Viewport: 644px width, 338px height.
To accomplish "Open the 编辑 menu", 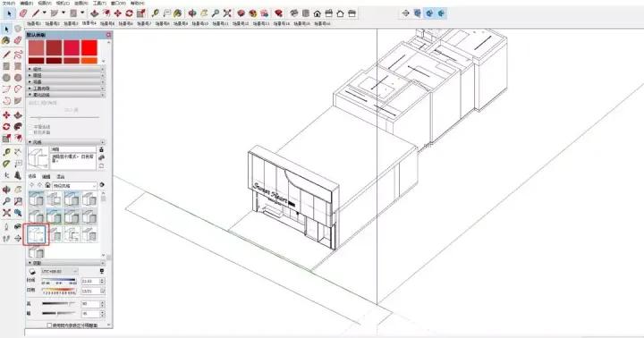I will [26, 3].
